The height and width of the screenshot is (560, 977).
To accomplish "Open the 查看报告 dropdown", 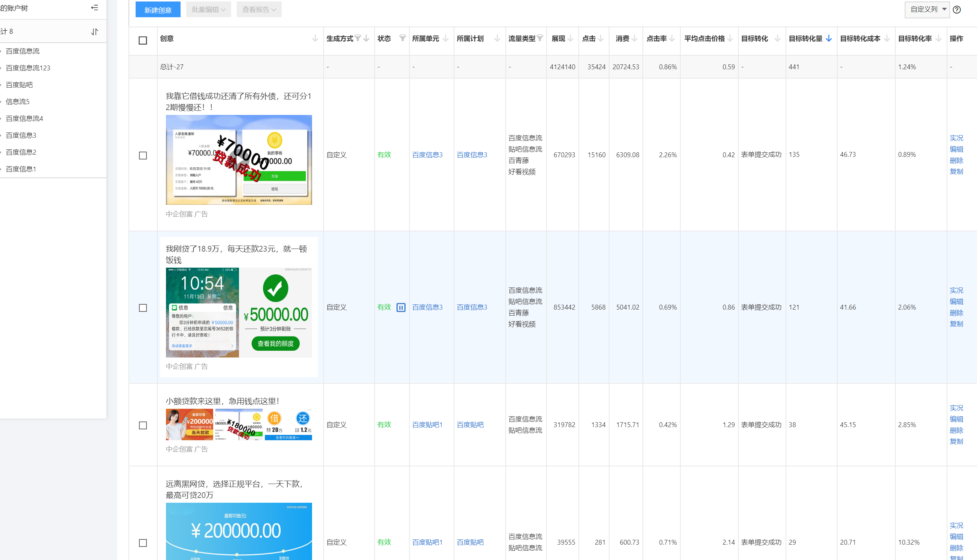I will coord(259,10).
